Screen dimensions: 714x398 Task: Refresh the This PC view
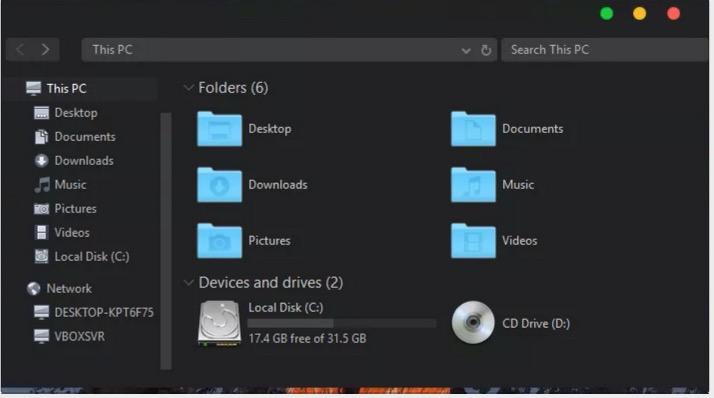[x=486, y=50]
